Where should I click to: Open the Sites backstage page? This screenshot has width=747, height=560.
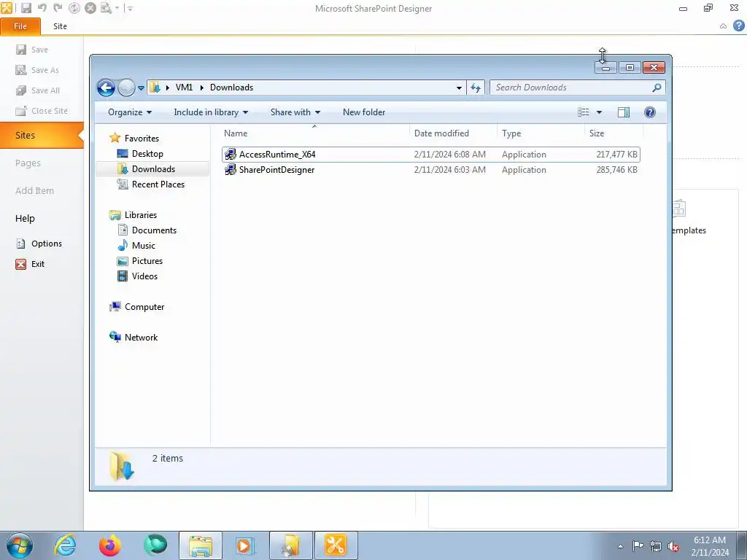(x=42, y=135)
